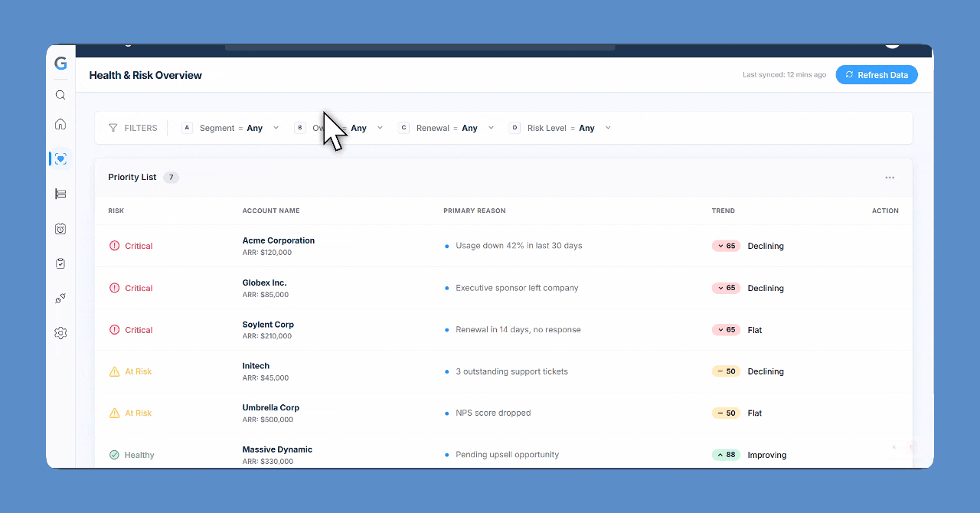Click the ACTION column header
Image resolution: width=980 pixels, height=513 pixels.
pos(885,211)
